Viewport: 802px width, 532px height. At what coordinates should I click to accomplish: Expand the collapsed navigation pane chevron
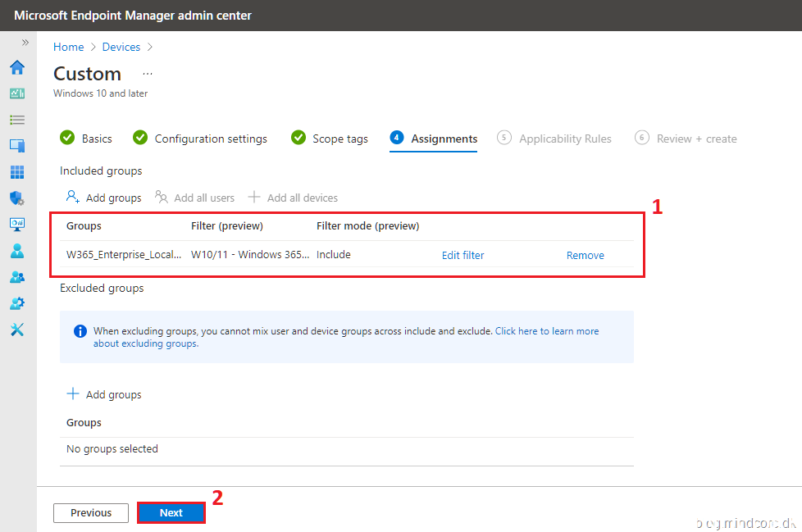[22, 42]
